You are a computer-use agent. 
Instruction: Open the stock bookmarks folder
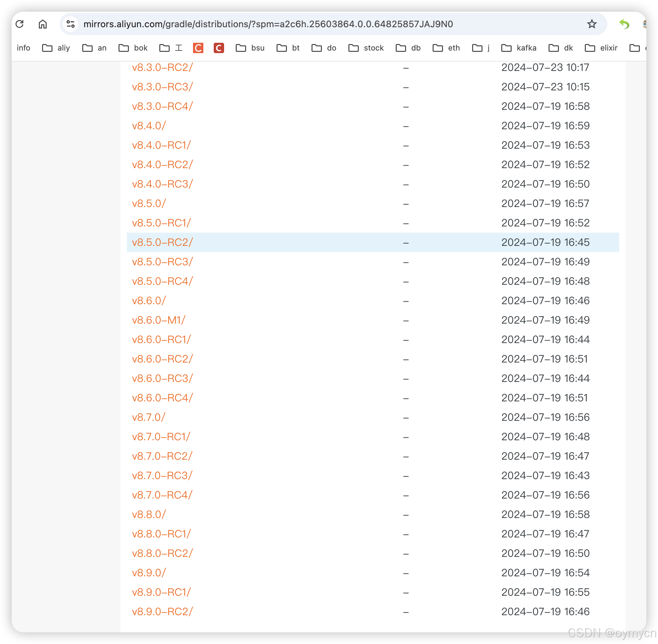pos(366,48)
